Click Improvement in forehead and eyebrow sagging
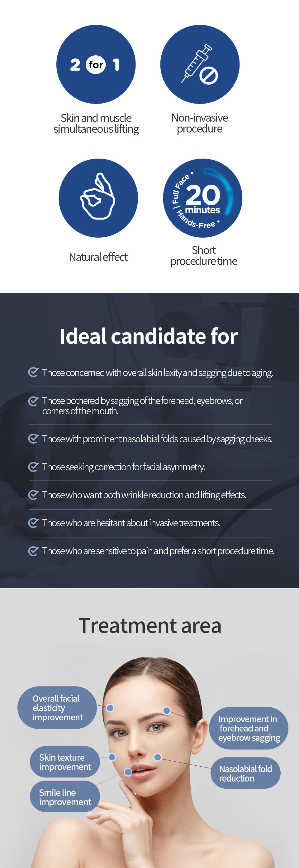Screen dimensions: 299x868 coord(249,728)
